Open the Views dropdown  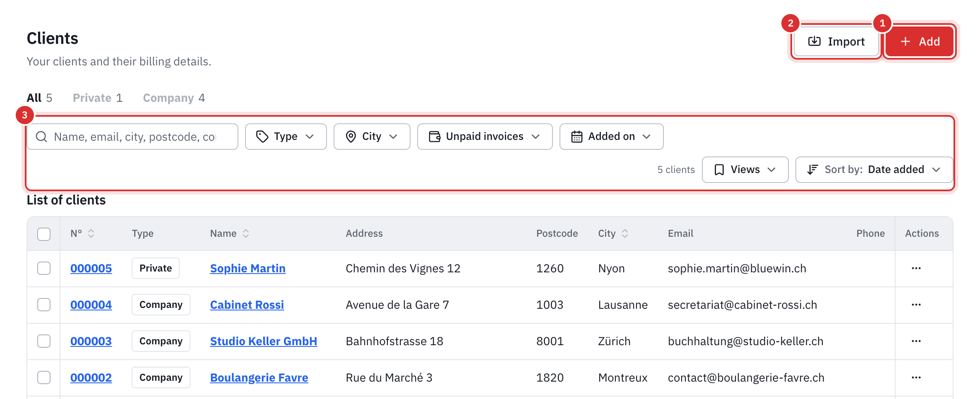click(745, 170)
